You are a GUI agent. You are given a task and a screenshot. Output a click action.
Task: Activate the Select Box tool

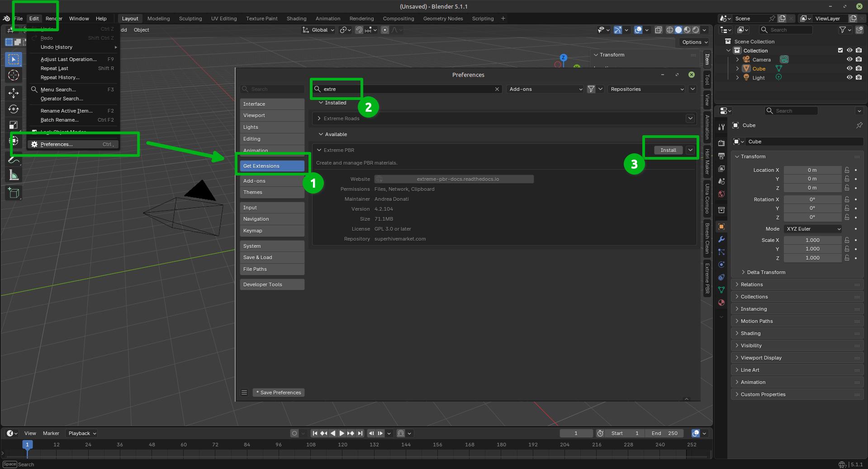(14, 59)
